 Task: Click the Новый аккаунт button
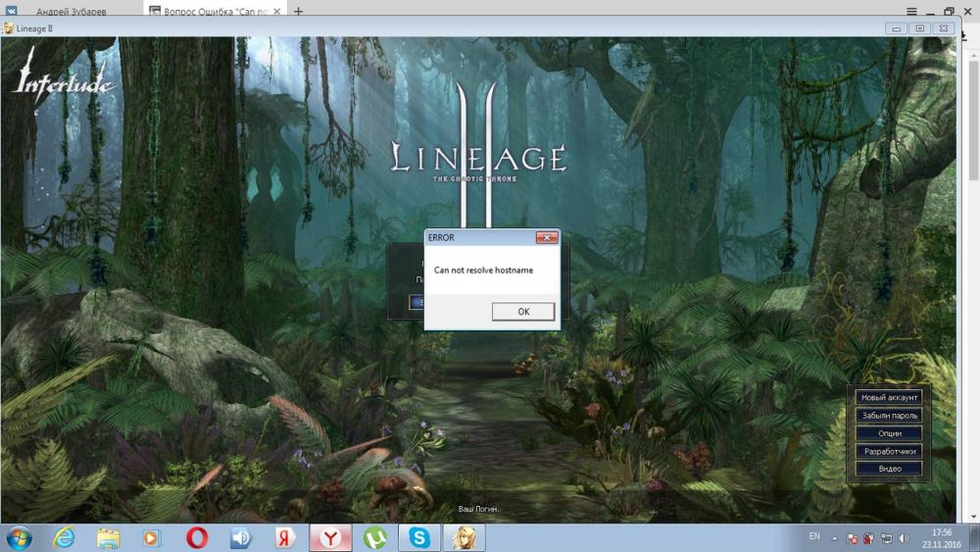click(x=889, y=397)
